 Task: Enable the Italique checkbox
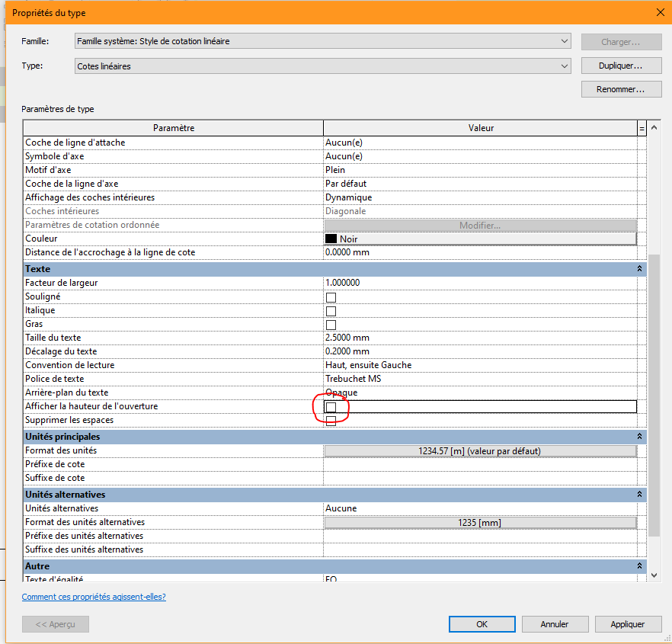pyautogui.click(x=331, y=310)
